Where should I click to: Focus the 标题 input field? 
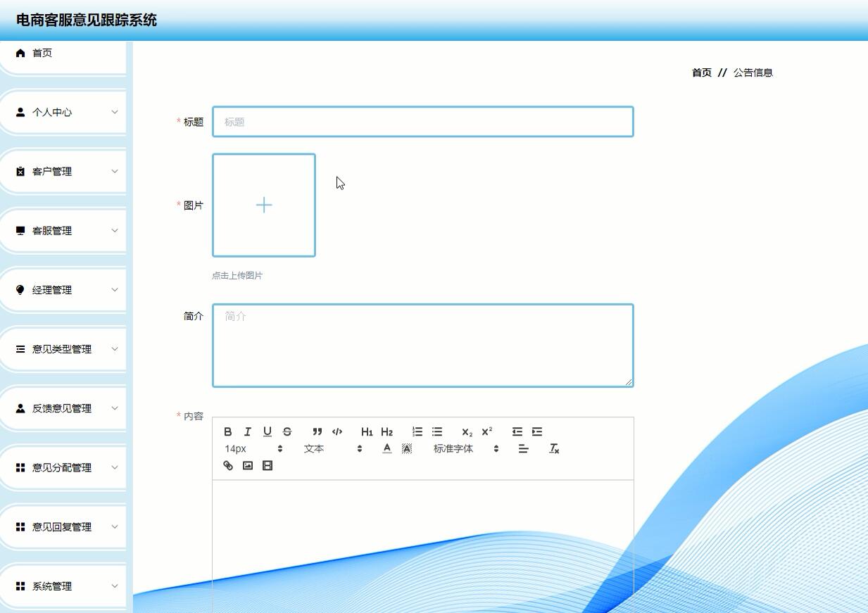pyautogui.click(x=423, y=122)
